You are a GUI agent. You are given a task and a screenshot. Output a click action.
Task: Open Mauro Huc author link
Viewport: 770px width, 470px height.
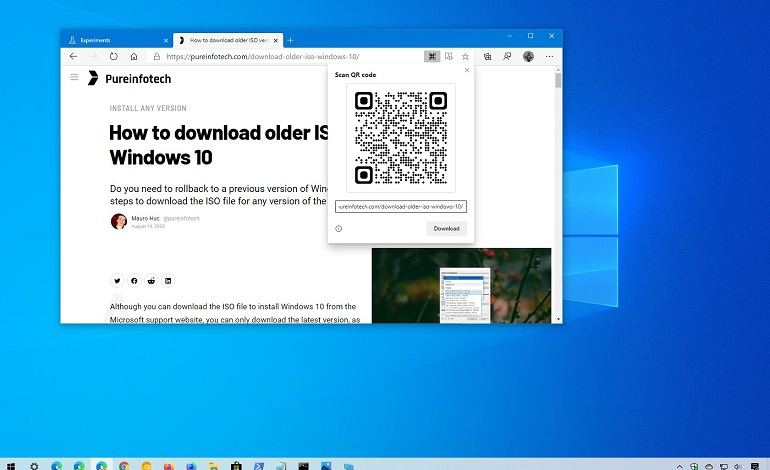pyautogui.click(x=145, y=218)
